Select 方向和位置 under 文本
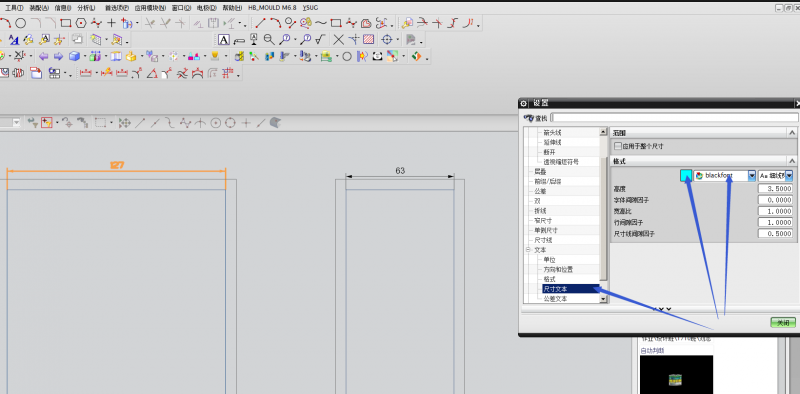The width and height of the screenshot is (800, 394). point(558,269)
